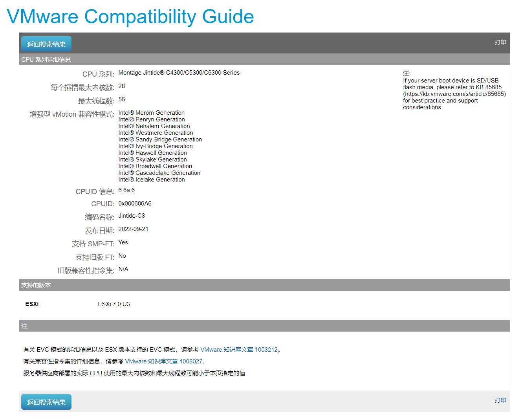Click the 打印 link at page bottom
This screenshot has height=420, width=520.
[x=500, y=400]
